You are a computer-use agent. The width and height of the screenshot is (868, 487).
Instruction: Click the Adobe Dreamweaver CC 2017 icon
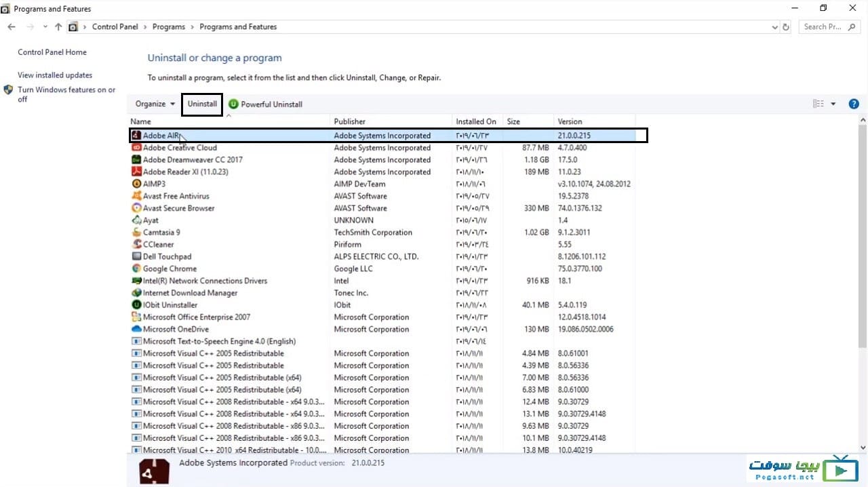click(x=136, y=160)
